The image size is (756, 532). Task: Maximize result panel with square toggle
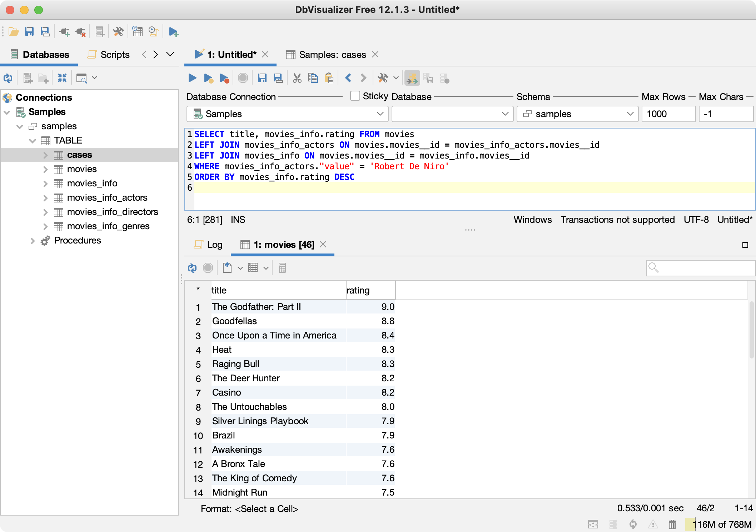pyautogui.click(x=745, y=245)
